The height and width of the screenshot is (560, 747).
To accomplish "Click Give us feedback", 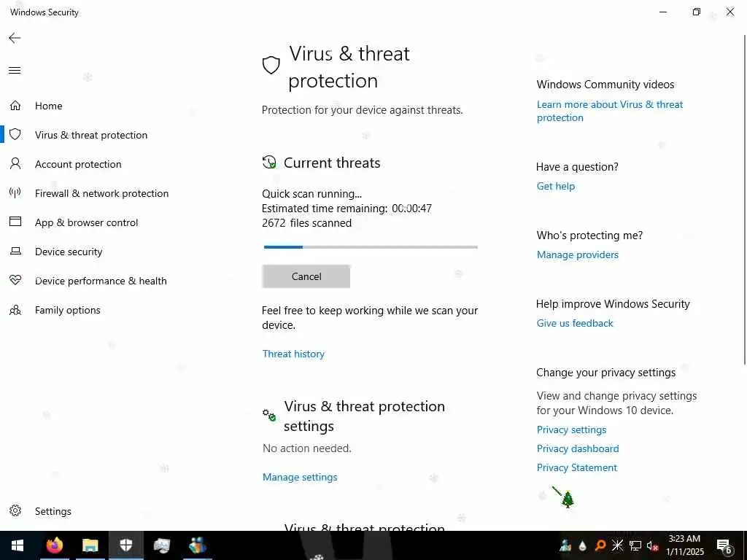I will click(575, 323).
